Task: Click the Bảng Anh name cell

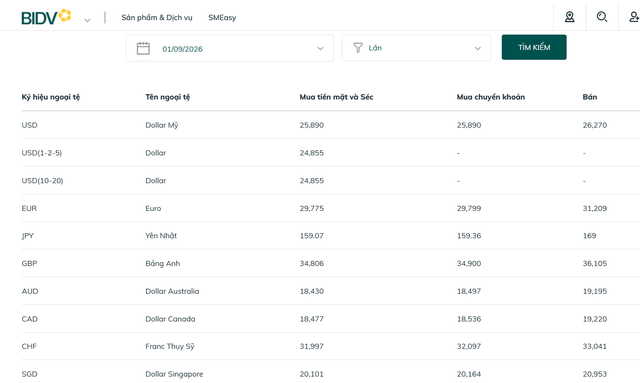Action: click(162, 263)
